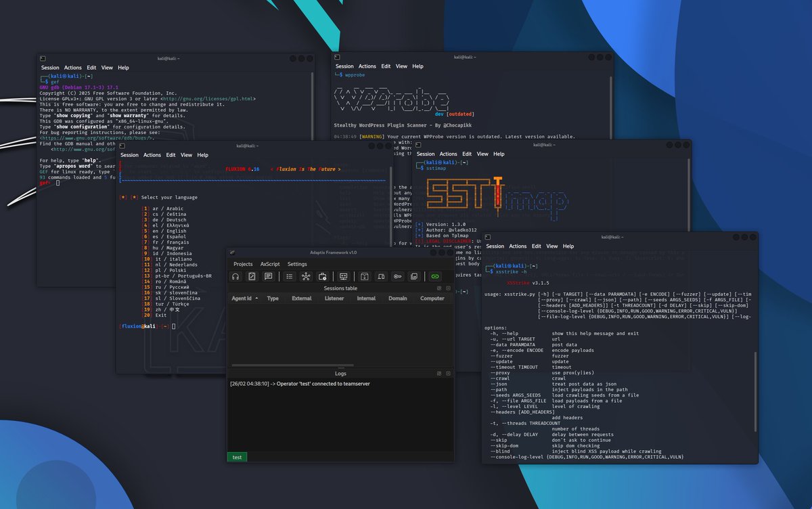Click '--crawl' option line in xsstrike help
Screen dimensions: 812x509
click(x=530, y=379)
